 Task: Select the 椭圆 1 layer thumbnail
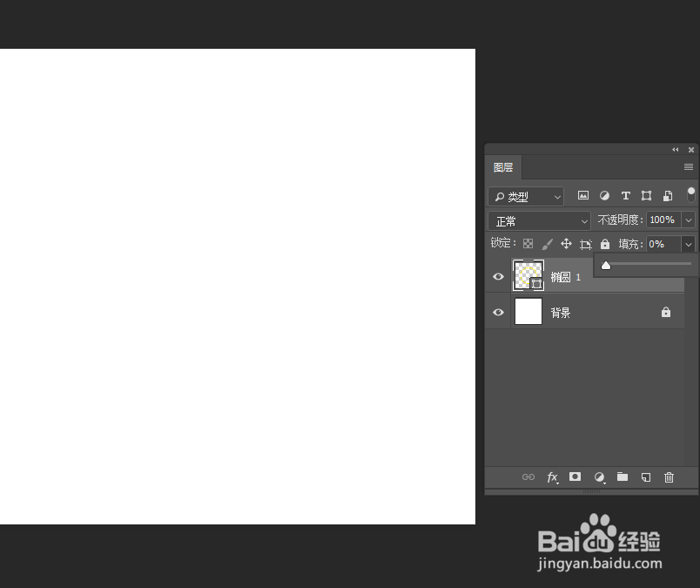pyautogui.click(x=528, y=275)
